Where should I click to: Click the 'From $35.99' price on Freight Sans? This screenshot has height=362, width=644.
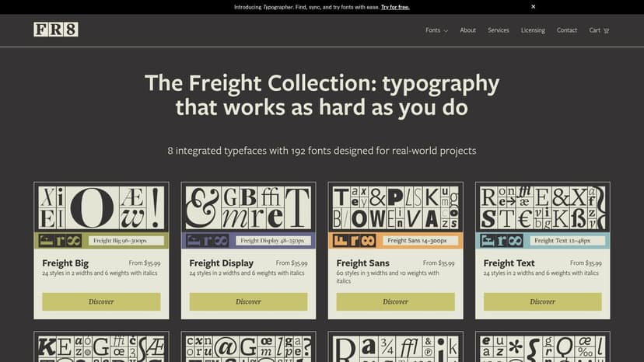point(439,263)
